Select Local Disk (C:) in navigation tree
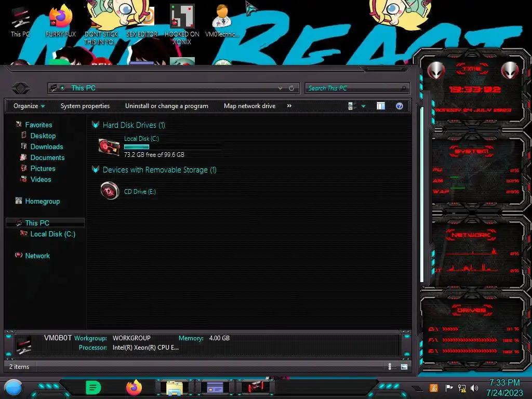The height and width of the screenshot is (399, 532). [53, 234]
